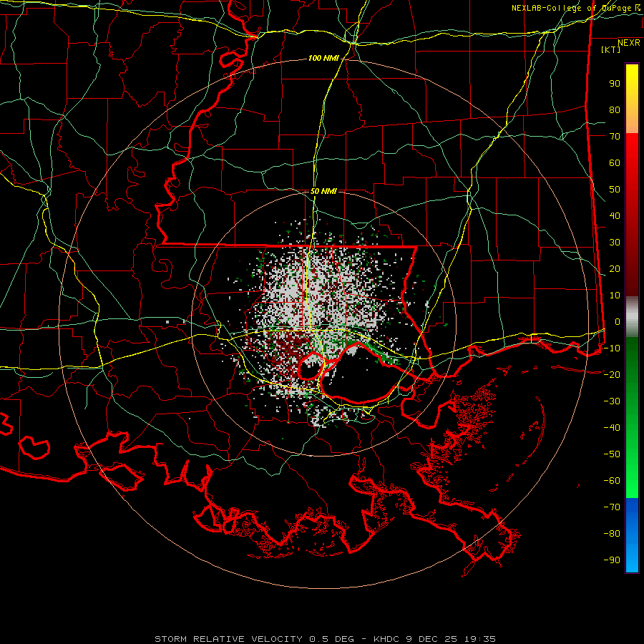The height and width of the screenshot is (644, 644).
Task: Click the -20 value on the velocity scale
Action: coord(612,375)
